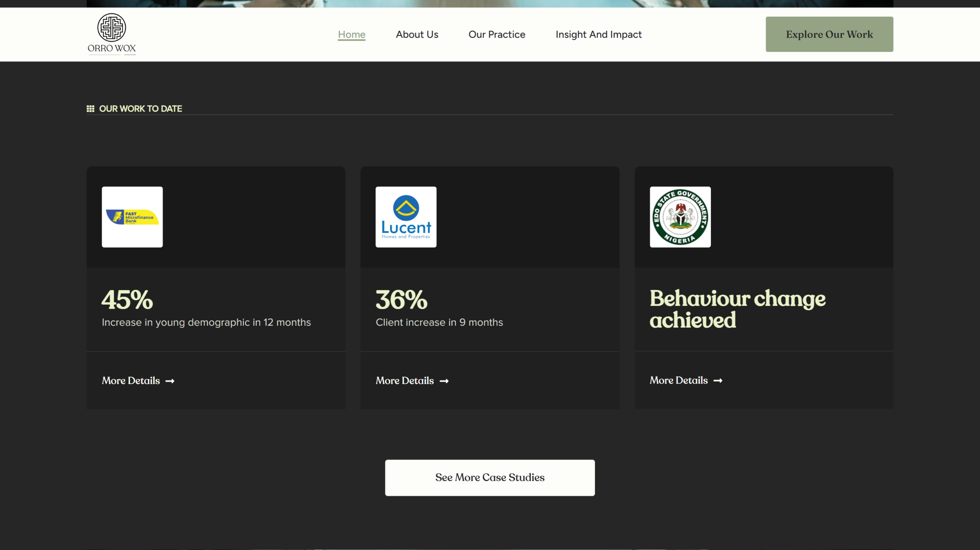
Task: Click the Fast Microfinance Bank logo
Action: pos(132,217)
